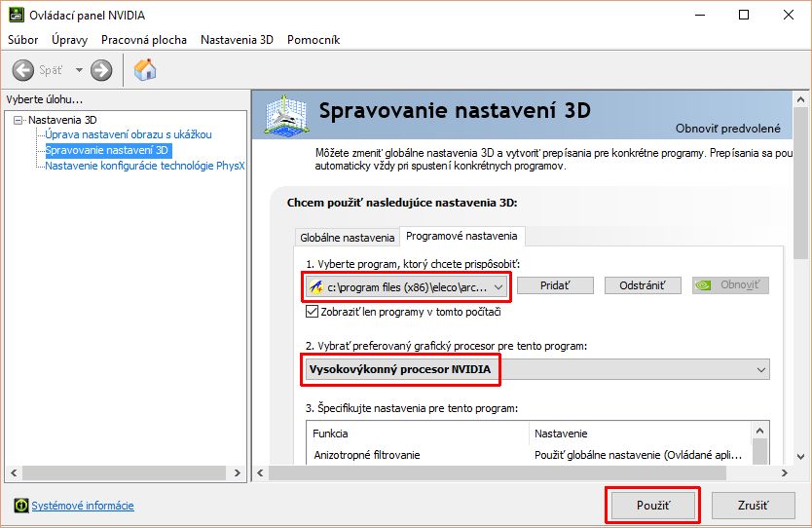
Task: Open the preferred graphics processor dropdown
Action: (x=537, y=369)
